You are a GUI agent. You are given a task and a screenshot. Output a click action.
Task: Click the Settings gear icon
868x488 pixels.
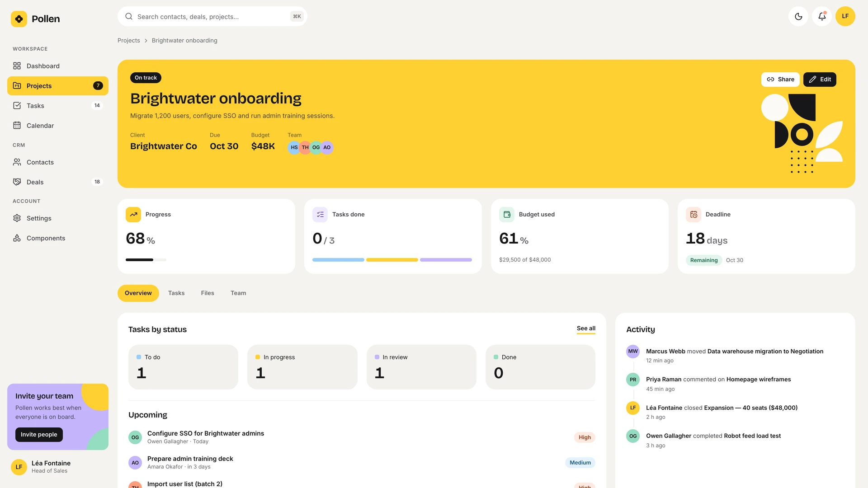[x=17, y=218]
